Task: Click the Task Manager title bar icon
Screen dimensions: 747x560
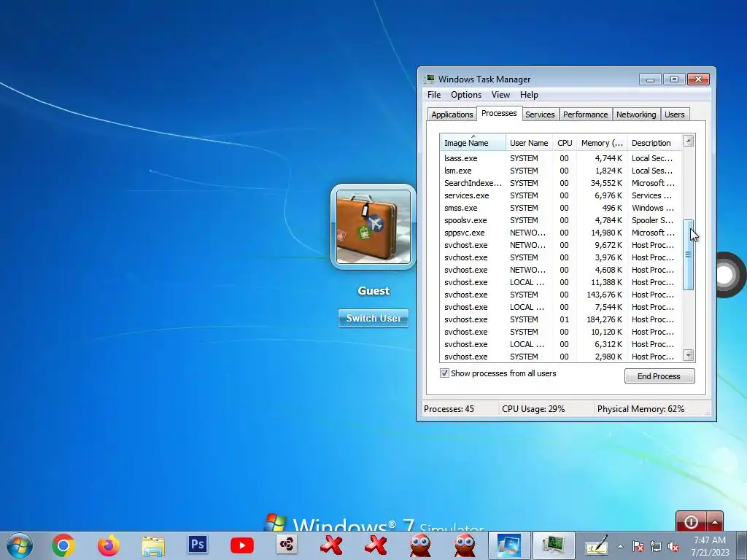Action: click(430, 79)
